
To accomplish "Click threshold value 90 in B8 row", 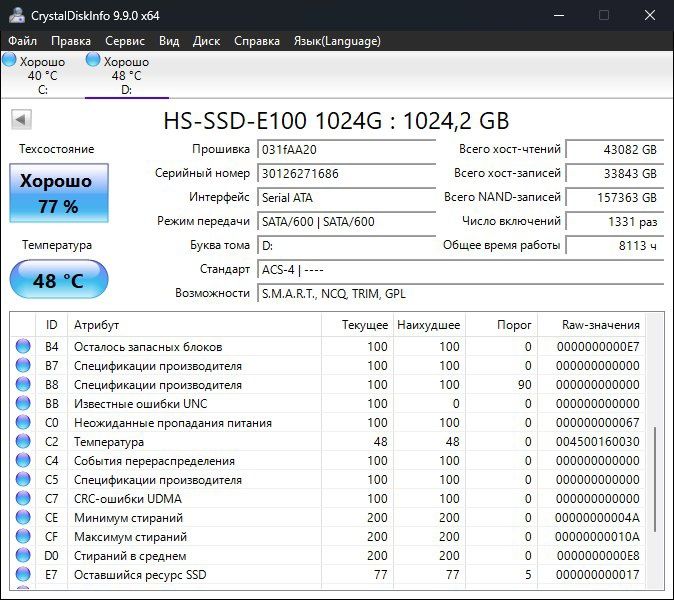I will [x=524, y=384].
